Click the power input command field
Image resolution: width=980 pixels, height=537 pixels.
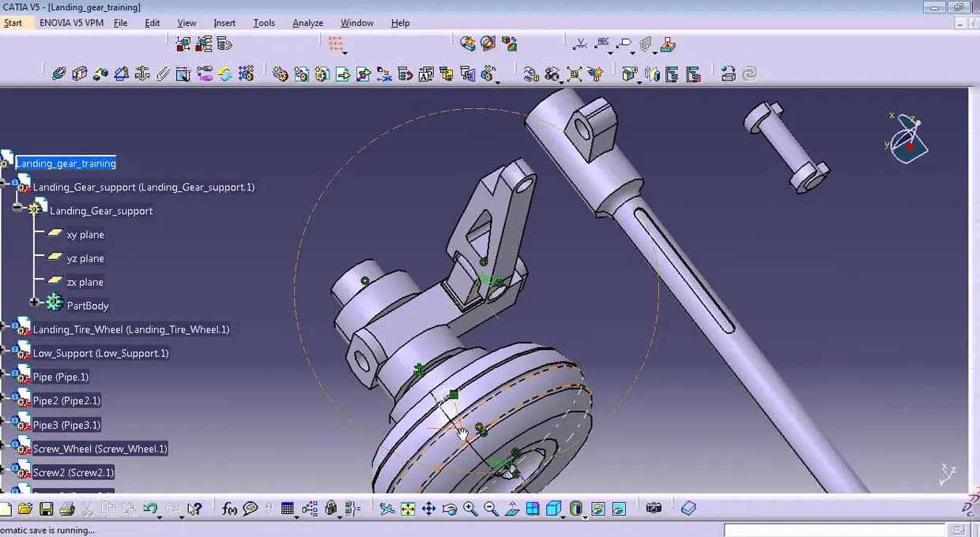835,530
